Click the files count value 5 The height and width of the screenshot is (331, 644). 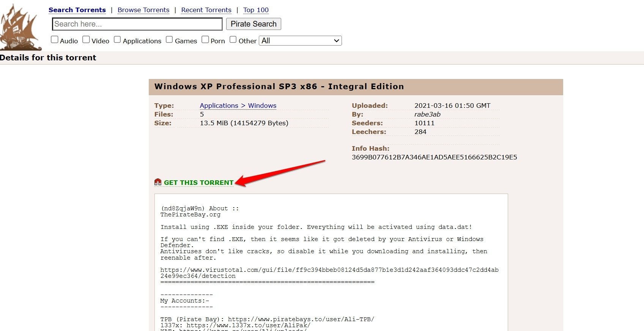(x=202, y=114)
